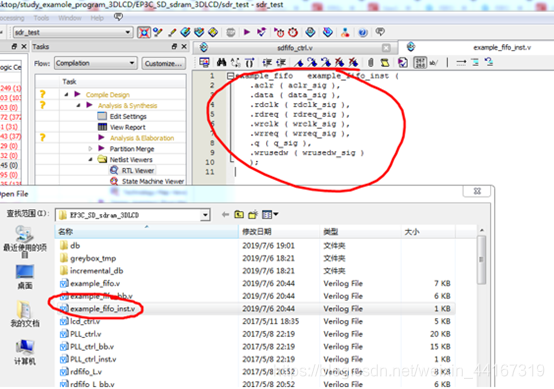Click the Customize... button
Image resolution: width=554 pixels, height=389 pixels.
coord(164,64)
